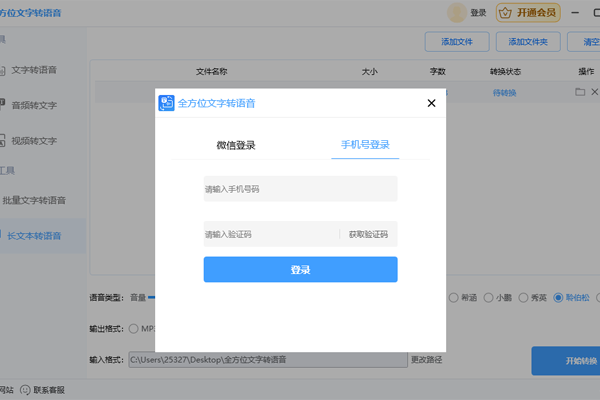This screenshot has width=600, height=400.
Task: Click 大小 column header
Action: click(370, 72)
